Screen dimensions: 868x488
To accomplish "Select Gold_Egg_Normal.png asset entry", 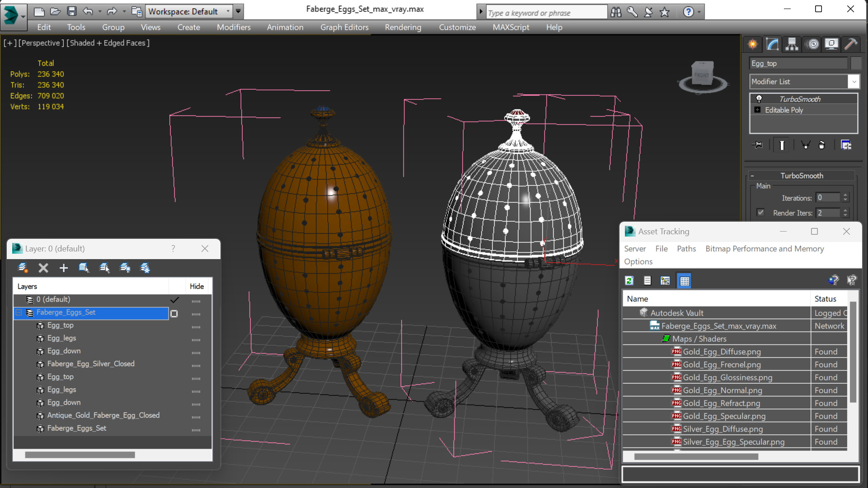I will pyautogui.click(x=722, y=390).
